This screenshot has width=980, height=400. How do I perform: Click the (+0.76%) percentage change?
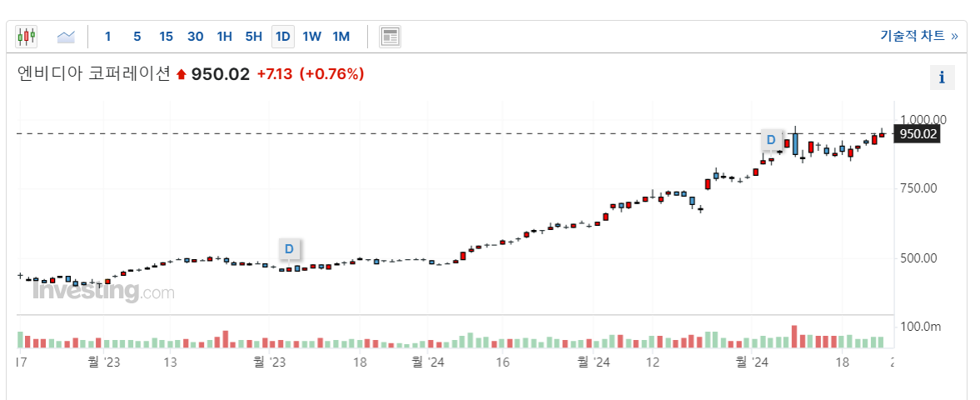pos(332,74)
